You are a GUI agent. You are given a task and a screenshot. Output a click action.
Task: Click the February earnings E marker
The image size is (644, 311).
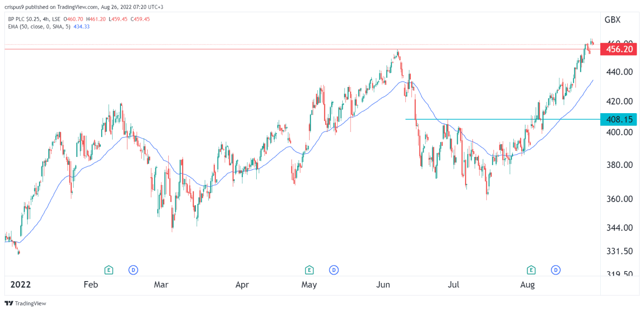(109, 270)
